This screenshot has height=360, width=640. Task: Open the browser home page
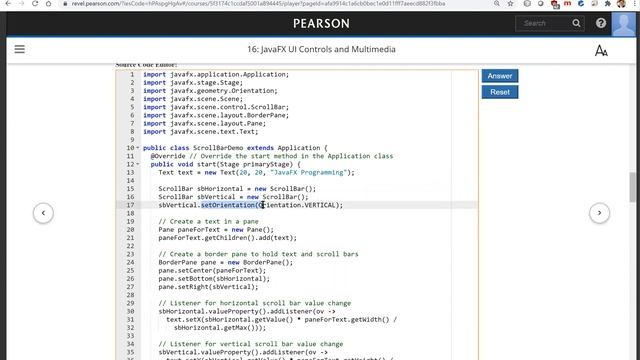[x=49, y=4]
